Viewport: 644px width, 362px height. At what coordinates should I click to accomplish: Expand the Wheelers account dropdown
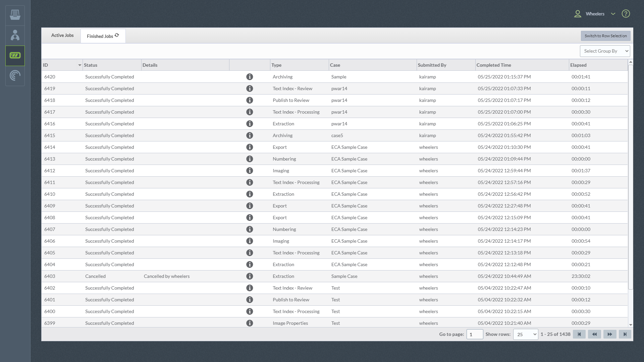coord(612,14)
